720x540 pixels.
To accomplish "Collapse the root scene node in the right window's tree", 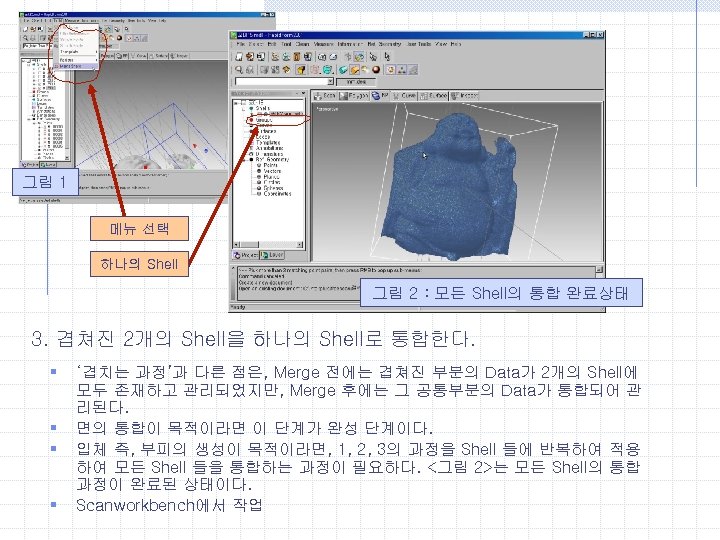I will [236, 103].
